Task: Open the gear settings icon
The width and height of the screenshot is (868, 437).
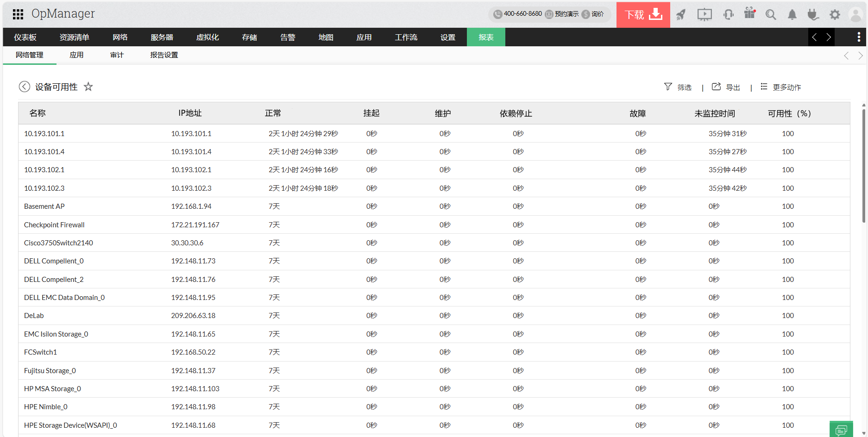Action: click(835, 15)
